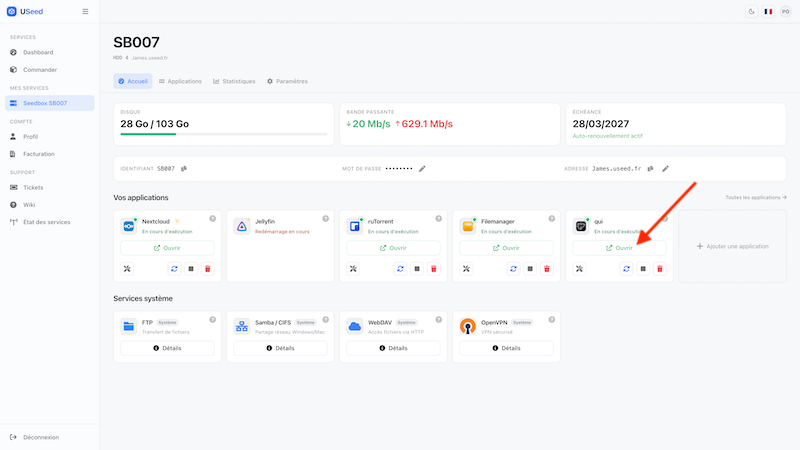Show FTP service Détails
The height and width of the screenshot is (450, 800).
click(167, 348)
